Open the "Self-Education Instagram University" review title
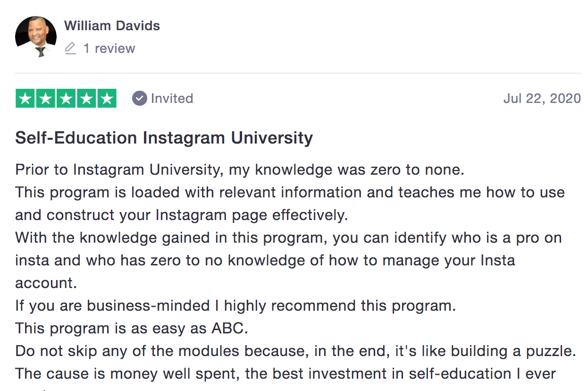The width and height of the screenshot is (588, 391). (x=164, y=138)
